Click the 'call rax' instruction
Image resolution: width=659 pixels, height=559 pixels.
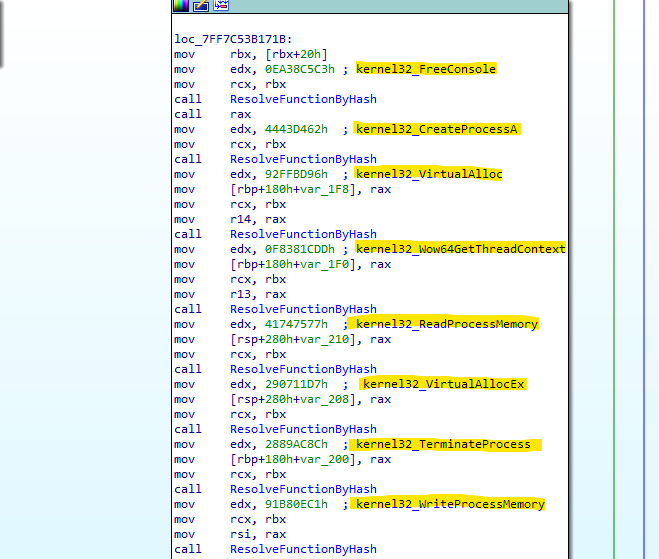(x=213, y=114)
